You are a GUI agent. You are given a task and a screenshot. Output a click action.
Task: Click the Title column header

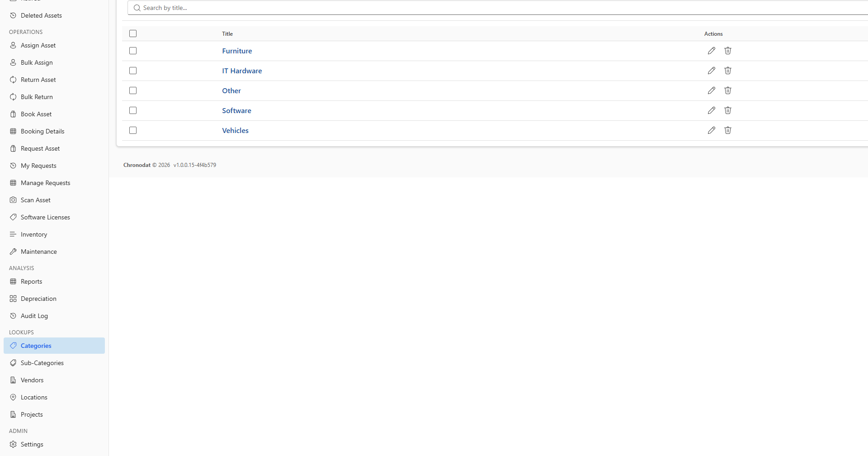coord(227,34)
